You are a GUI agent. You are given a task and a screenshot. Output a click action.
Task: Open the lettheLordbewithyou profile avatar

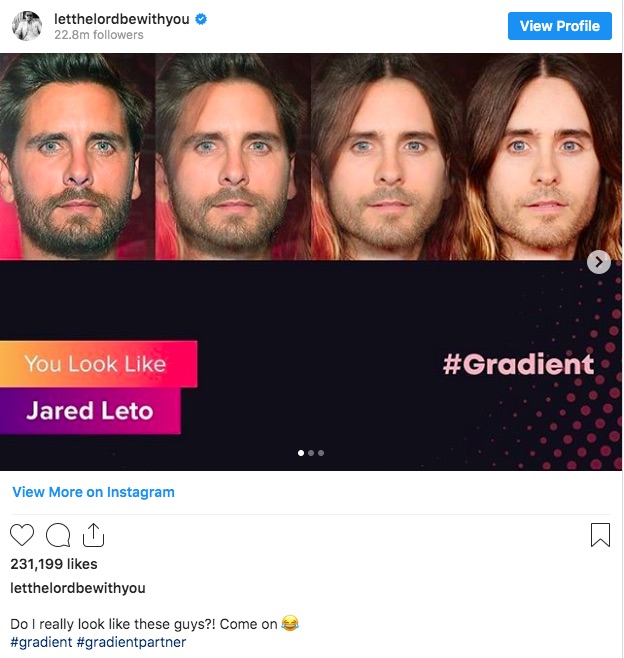tap(27, 26)
